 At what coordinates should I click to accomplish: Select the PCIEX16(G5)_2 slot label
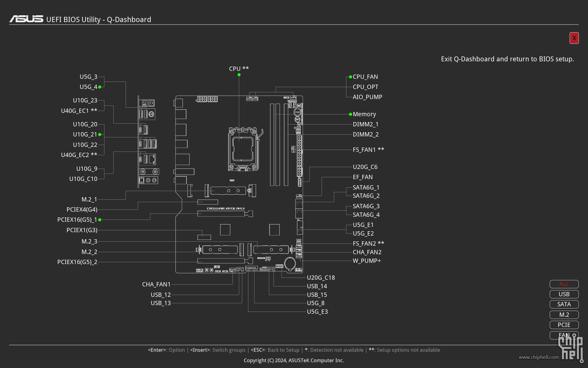click(77, 262)
